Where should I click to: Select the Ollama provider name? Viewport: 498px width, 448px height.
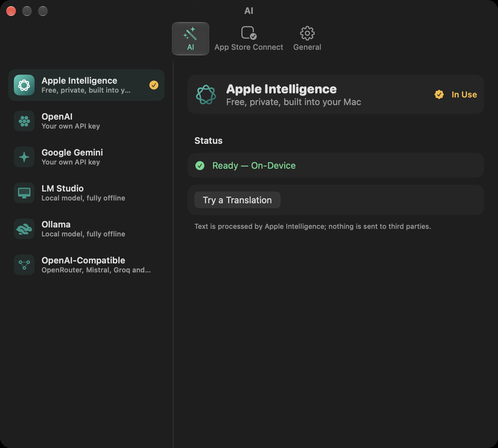[56, 224]
